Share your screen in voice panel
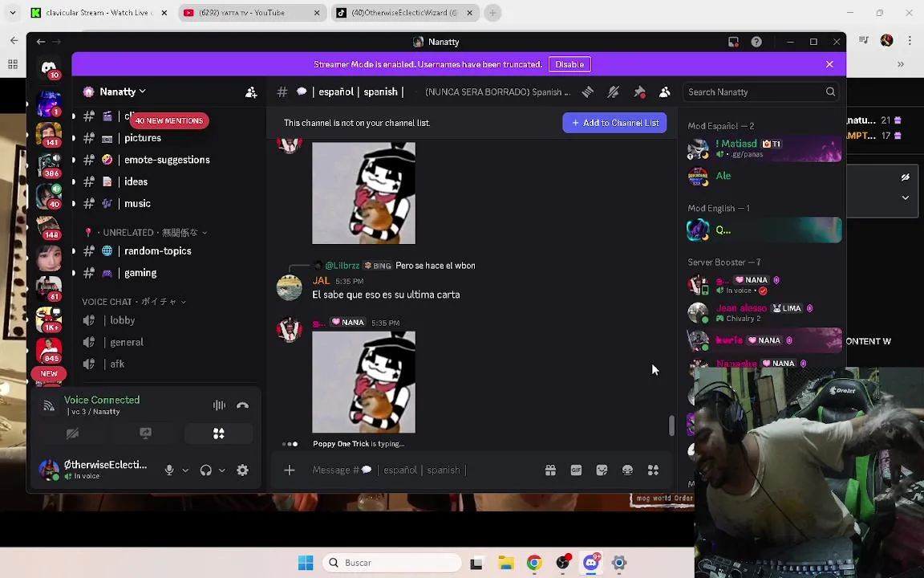Viewport: 924px width, 578px height. (145, 433)
